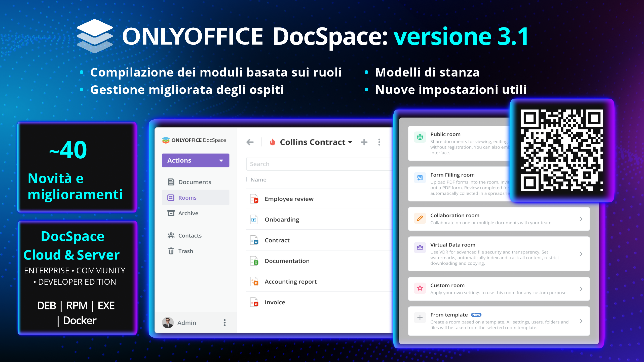Click the Form Filling room icon
644x362 pixels.
pyautogui.click(x=420, y=178)
